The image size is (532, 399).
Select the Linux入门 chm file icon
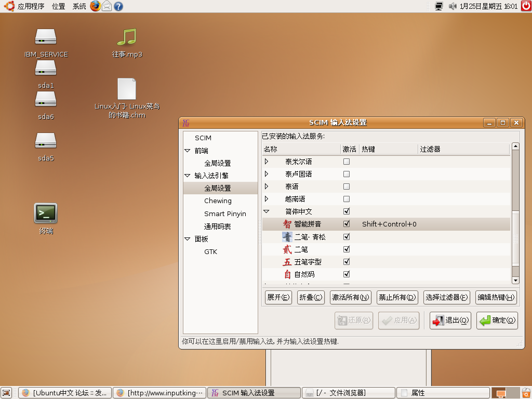pos(127,89)
